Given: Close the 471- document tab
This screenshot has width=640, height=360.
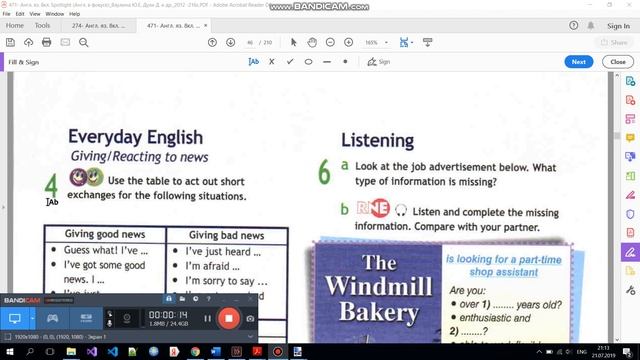Looking at the screenshot, I should point(205,25).
